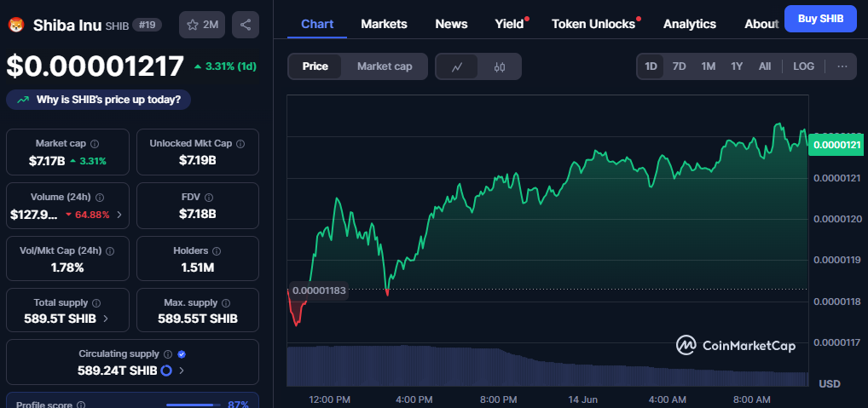Set chart range to 1M
Image resolution: width=868 pixels, height=408 pixels.
pos(708,66)
